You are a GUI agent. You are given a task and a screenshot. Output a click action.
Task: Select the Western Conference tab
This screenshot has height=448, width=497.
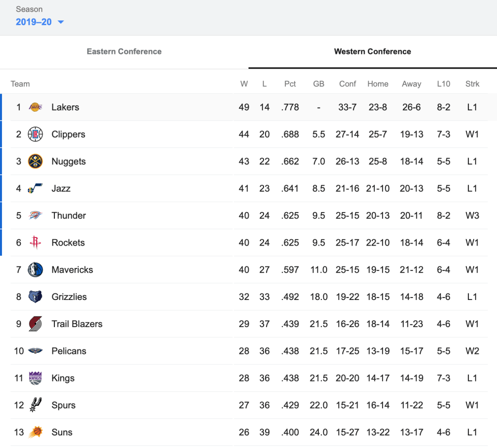tap(372, 51)
